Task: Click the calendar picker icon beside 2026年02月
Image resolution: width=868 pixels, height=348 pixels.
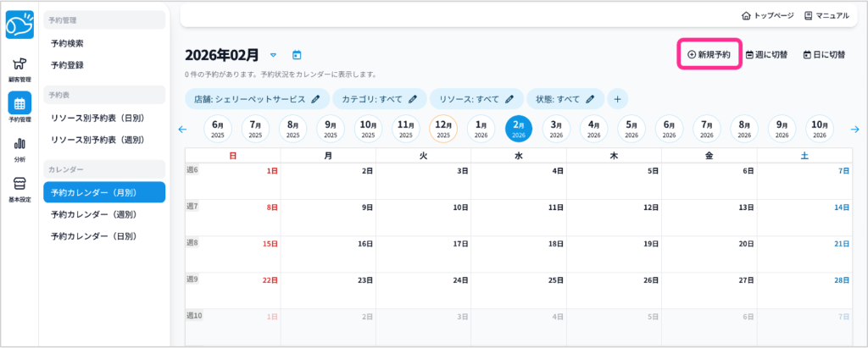Action: [297, 55]
